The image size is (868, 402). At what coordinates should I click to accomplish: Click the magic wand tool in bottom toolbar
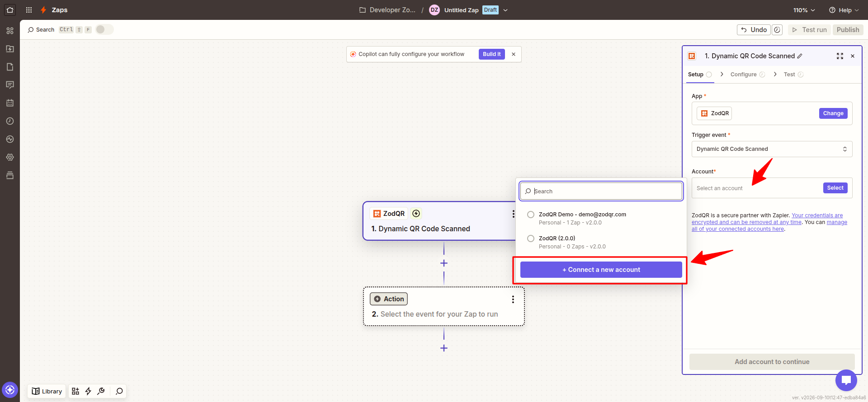[101, 391]
